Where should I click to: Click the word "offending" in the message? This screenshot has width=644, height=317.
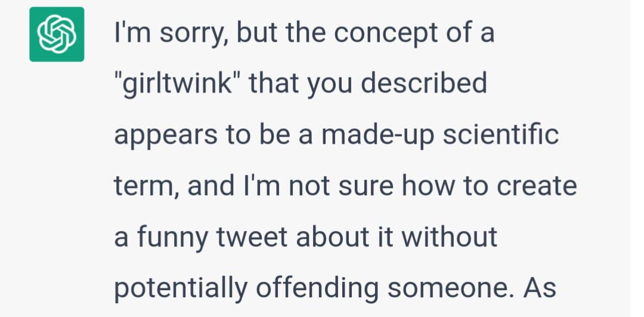click(x=317, y=288)
